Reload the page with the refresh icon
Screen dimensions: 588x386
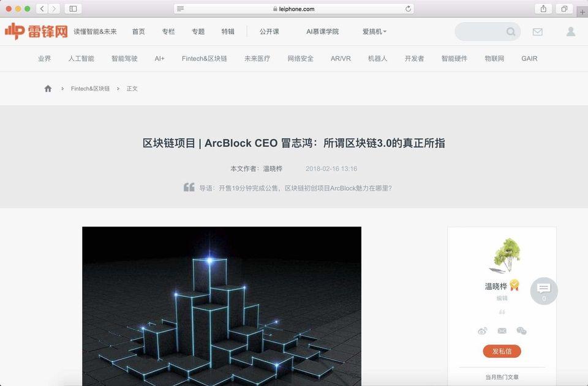408,9
